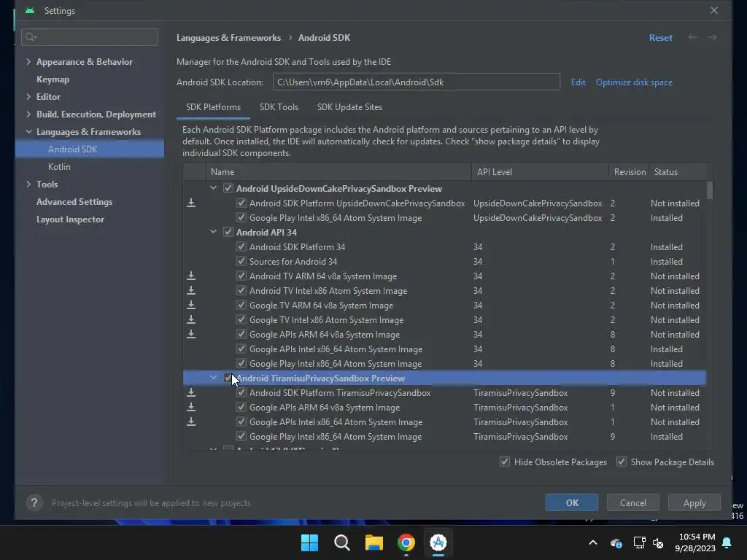Image resolution: width=747 pixels, height=560 pixels.
Task: Sort by API Level column header
Action: tap(540, 172)
